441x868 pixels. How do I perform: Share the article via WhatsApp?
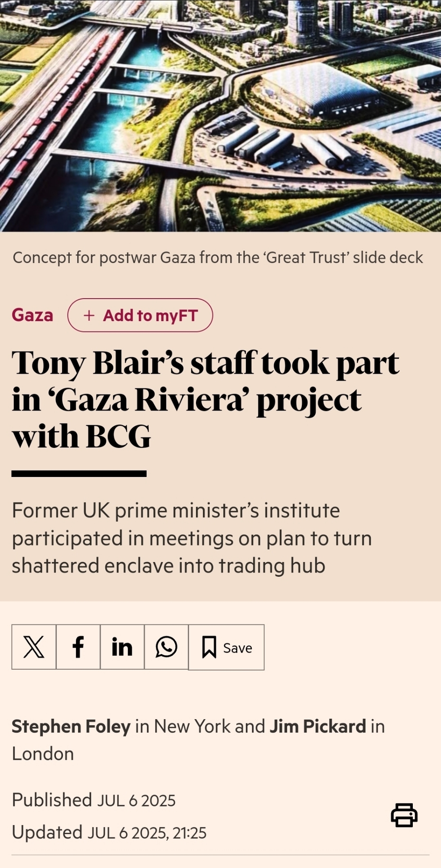coord(167,647)
